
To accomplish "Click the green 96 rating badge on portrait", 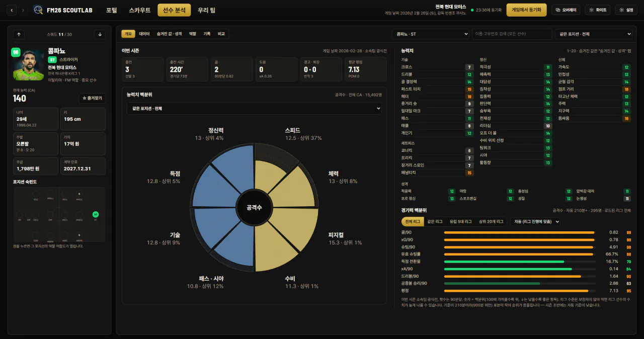I will coord(16,52).
